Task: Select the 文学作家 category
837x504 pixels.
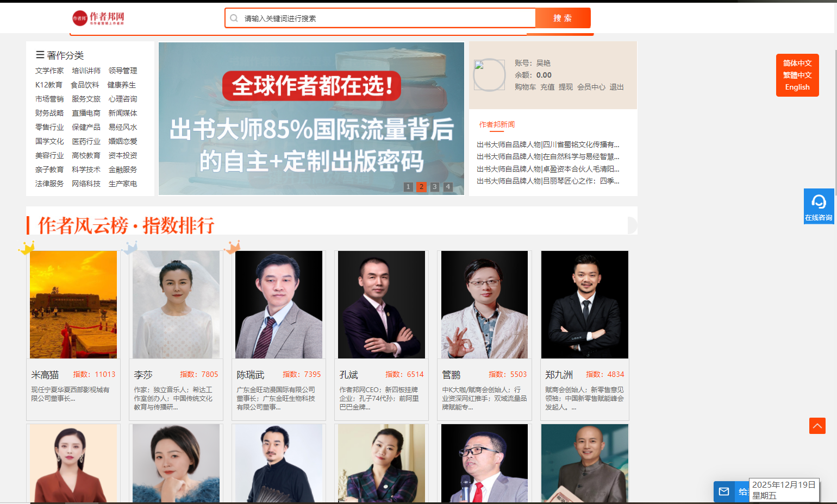Action: pos(49,71)
